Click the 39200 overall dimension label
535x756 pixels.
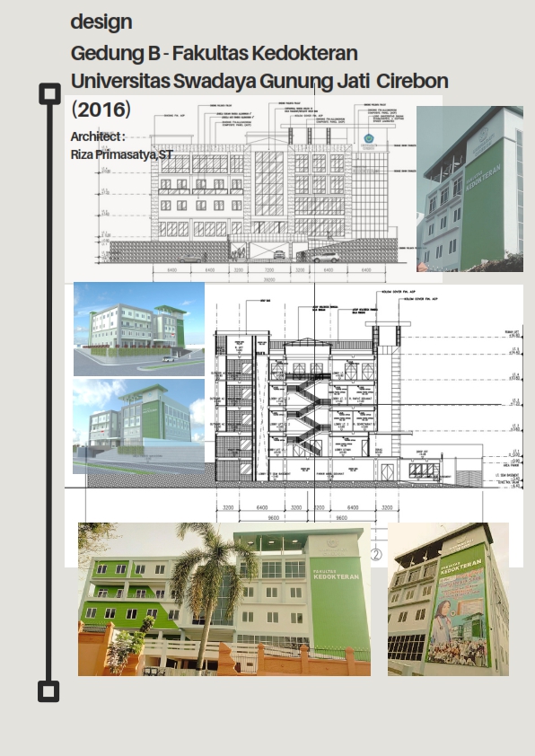pyautogui.click(x=269, y=279)
